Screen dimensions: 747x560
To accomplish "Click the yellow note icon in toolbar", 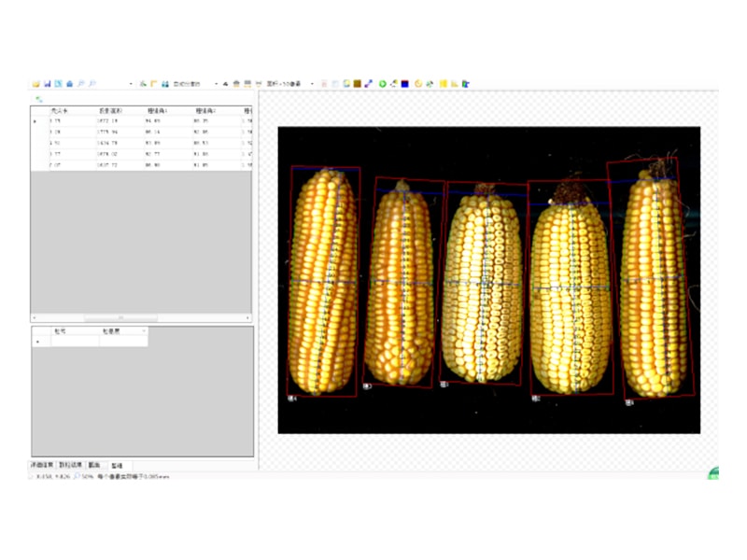I will coord(444,84).
